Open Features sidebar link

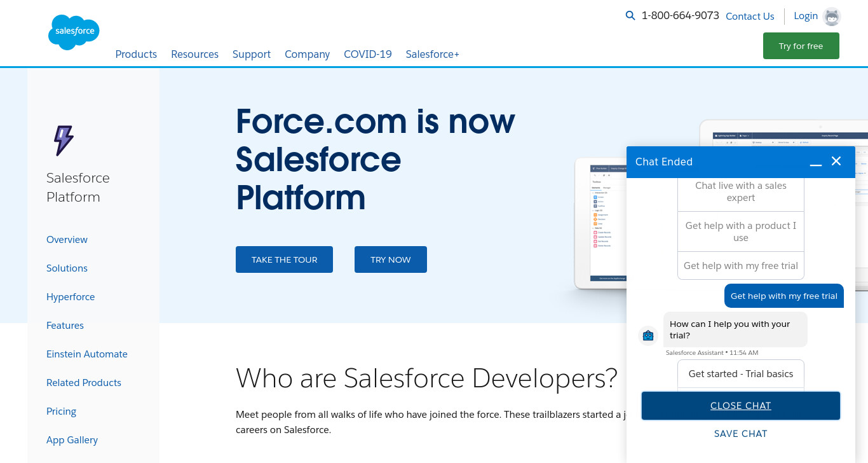click(65, 326)
